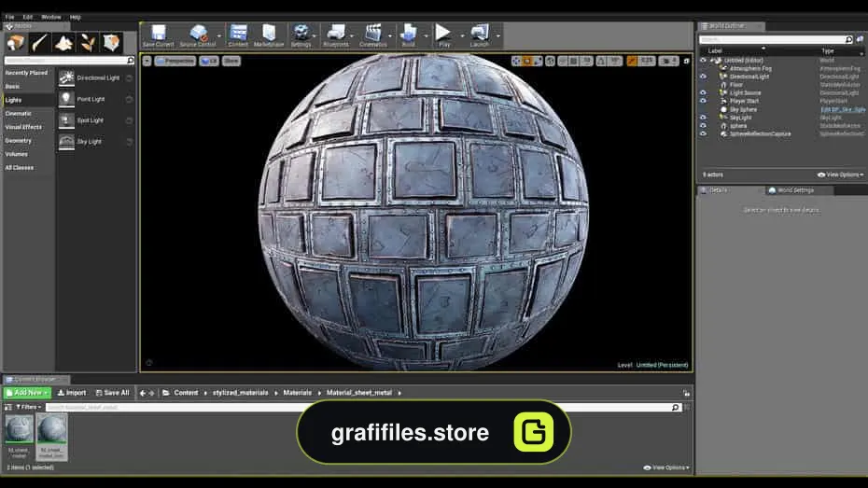Hide the sphere actor via eye icon

click(703, 126)
